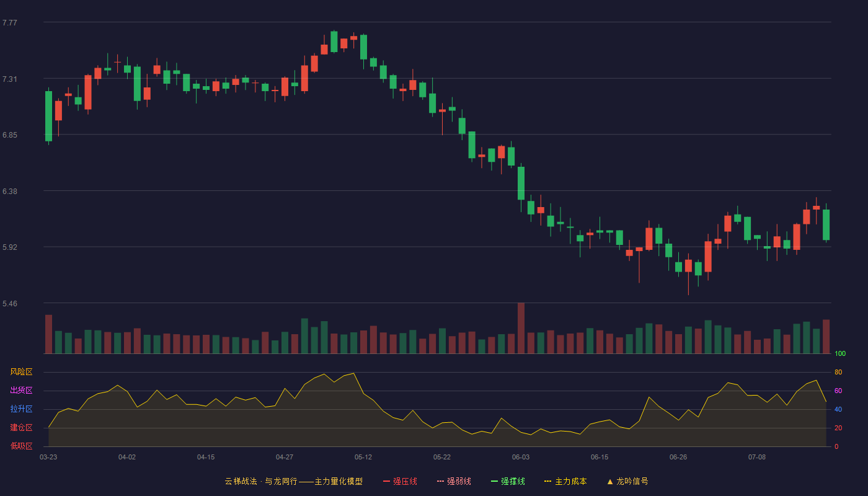
Task: Click the green dash icon before 强撑线
Action: (494, 481)
